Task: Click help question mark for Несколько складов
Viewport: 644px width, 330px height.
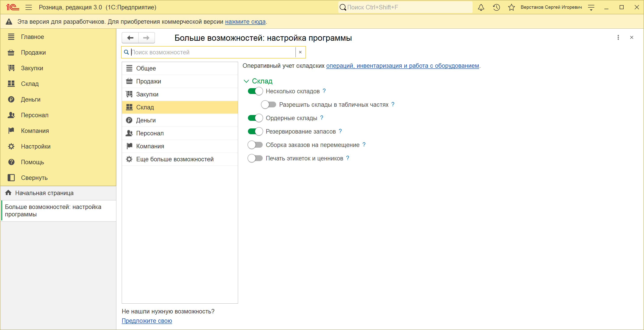Action: point(324,91)
